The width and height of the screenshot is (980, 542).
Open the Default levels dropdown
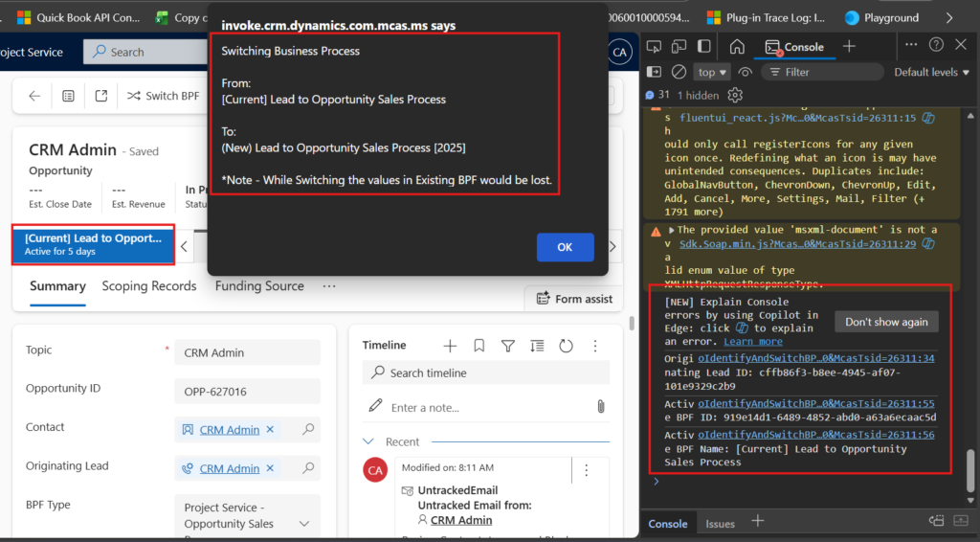coord(931,72)
